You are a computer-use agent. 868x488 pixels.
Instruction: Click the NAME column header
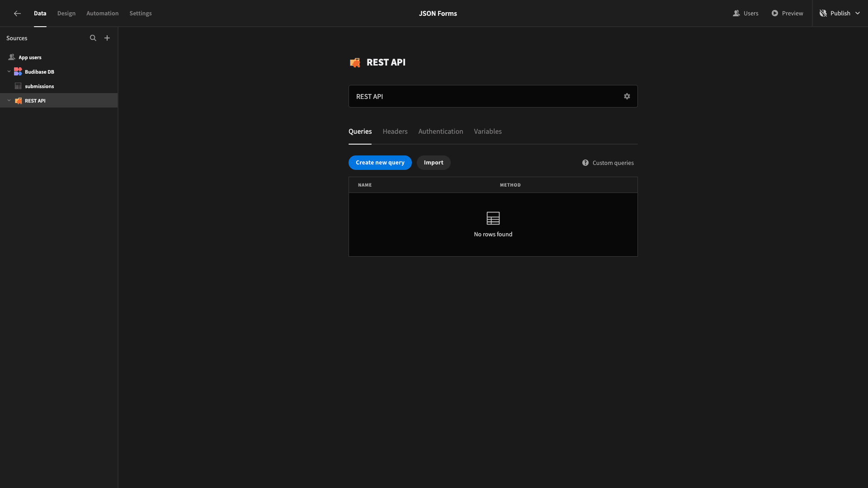(365, 185)
